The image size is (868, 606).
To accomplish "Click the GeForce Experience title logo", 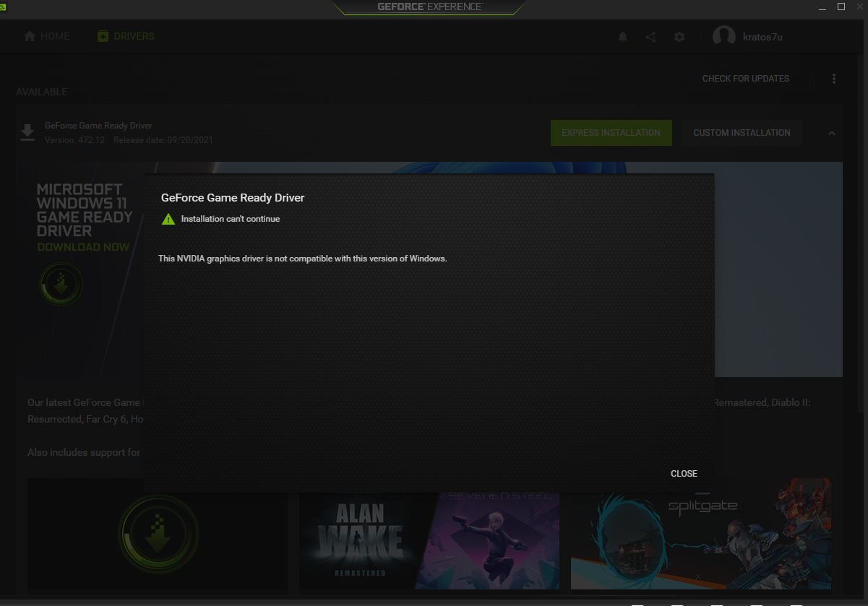I will (x=429, y=7).
